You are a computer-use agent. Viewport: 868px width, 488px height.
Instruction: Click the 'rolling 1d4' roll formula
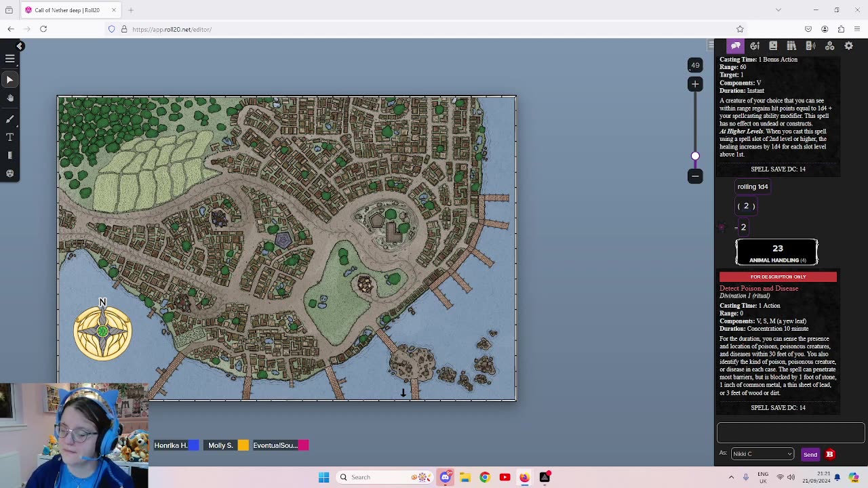coord(753,187)
